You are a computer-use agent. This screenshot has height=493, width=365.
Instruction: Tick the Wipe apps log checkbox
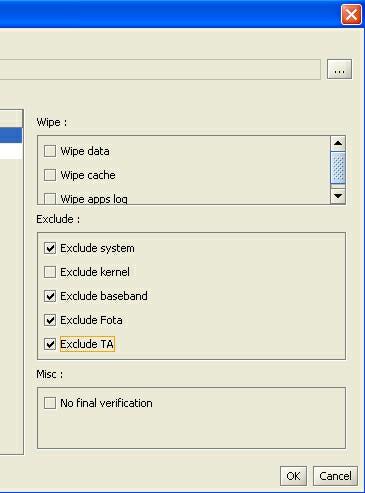click(50, 199)
